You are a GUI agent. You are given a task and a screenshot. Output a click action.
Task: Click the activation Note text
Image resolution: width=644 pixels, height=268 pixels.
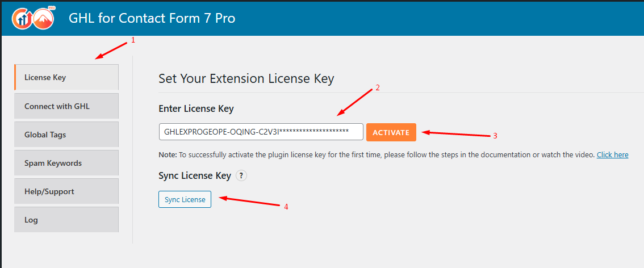375,154
